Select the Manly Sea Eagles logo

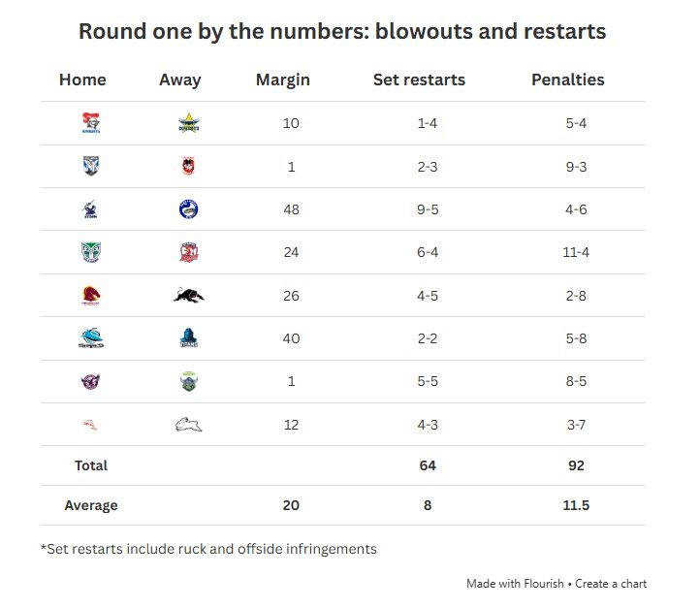pos(90,382)
